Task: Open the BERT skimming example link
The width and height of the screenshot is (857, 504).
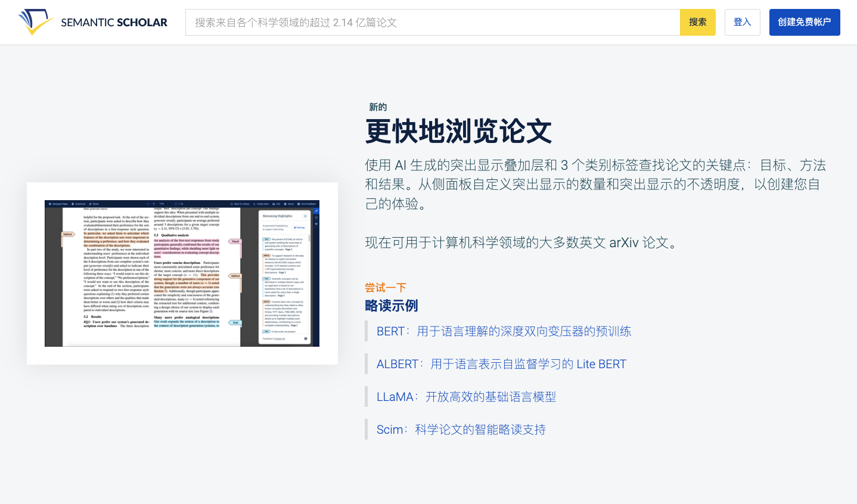Action: click(x=504, y=331)
